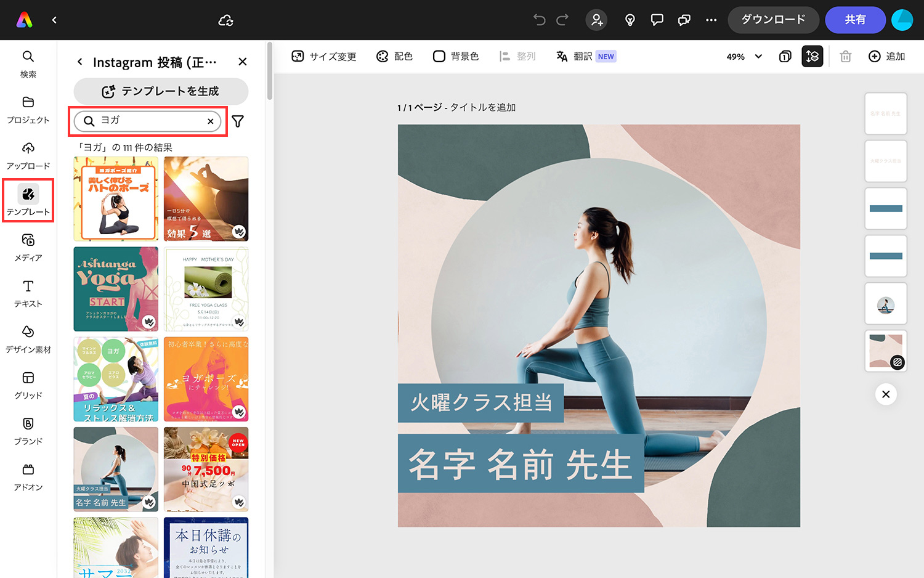Open the lightbulb tips icon

tap(630, 20)
